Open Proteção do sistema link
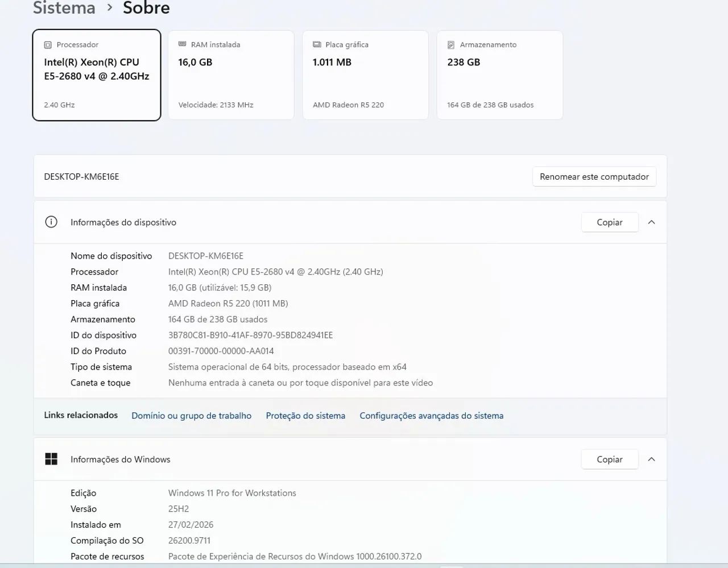Image resolution: width=728 pixels, height=568 pixels. coord(305,416)
